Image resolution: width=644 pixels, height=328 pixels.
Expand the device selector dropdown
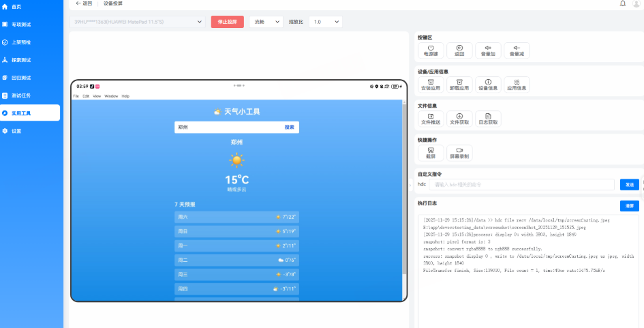click(137, 22)
